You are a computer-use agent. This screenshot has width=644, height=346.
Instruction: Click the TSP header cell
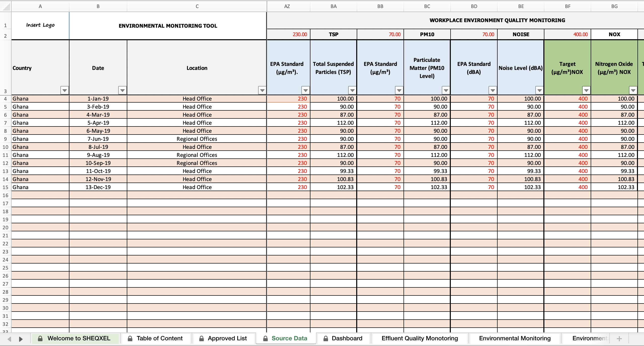point(334,34)
